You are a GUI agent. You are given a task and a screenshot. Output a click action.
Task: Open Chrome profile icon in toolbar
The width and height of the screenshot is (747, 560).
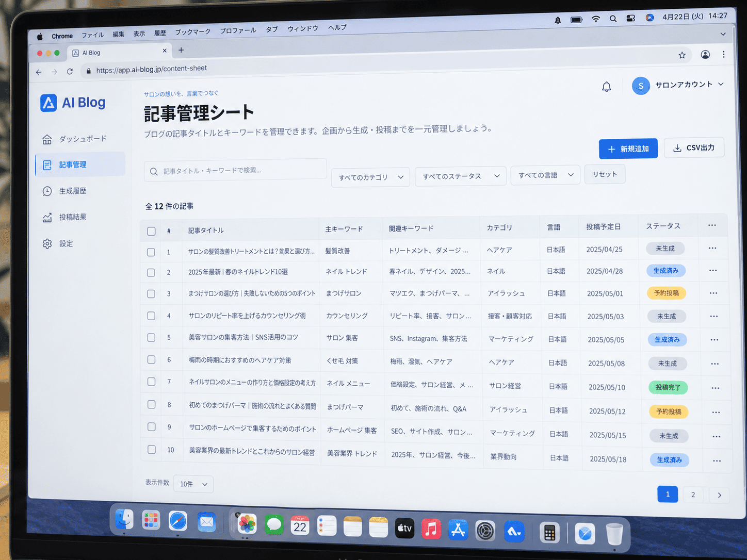pyautogui.click(x=705, y=55)
